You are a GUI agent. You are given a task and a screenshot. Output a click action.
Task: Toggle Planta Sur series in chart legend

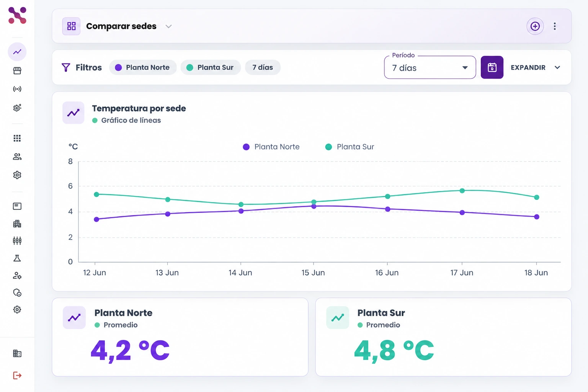tap(350, 147)
